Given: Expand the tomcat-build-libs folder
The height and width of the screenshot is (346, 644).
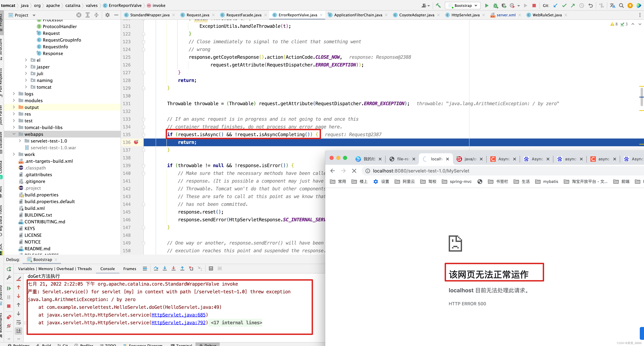Looking at the screenshot, I should click(14, 127).
